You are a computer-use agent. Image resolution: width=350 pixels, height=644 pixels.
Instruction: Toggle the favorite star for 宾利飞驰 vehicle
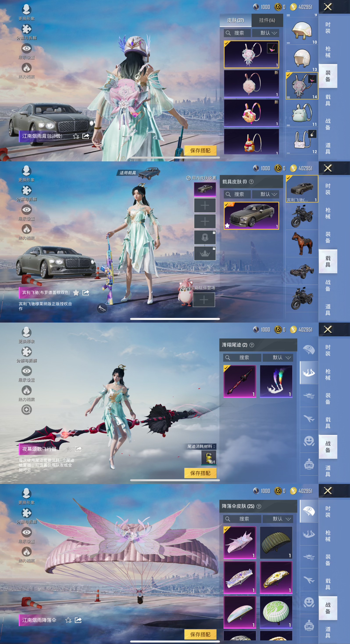[76, 293]
